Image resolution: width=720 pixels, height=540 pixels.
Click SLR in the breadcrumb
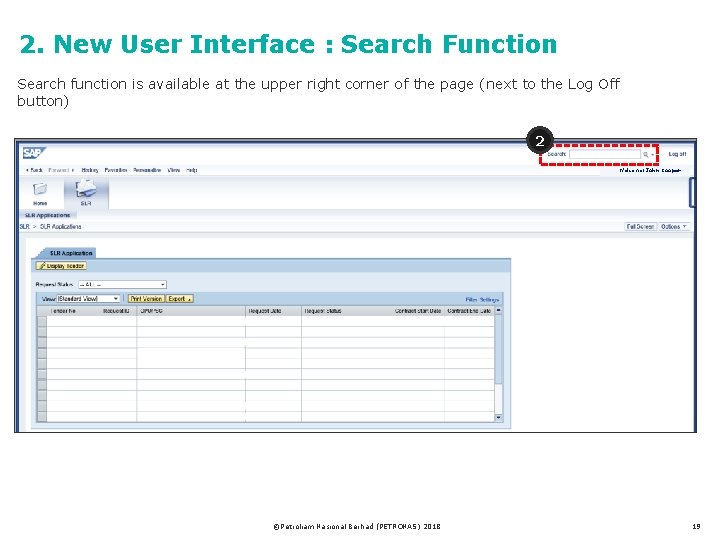[24, 226]
